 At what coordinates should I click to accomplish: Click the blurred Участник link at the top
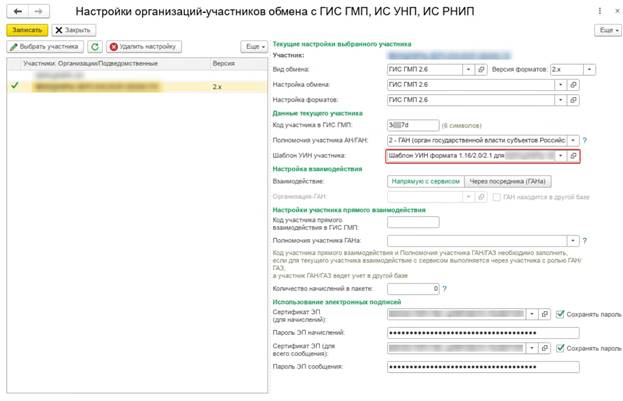(449, 55)
